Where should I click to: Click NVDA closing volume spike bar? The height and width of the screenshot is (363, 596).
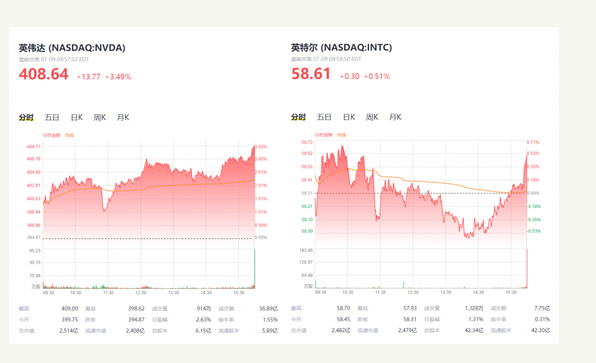[x=255, y=268]
